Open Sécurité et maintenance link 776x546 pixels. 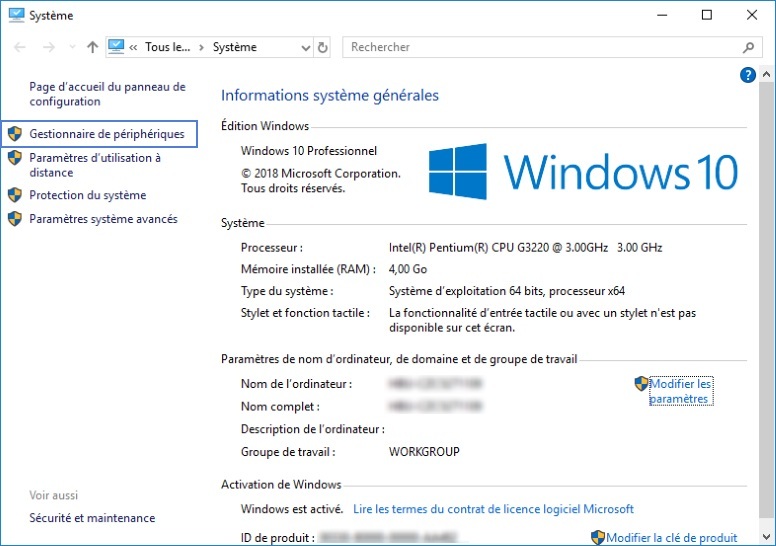pos(92,518)
